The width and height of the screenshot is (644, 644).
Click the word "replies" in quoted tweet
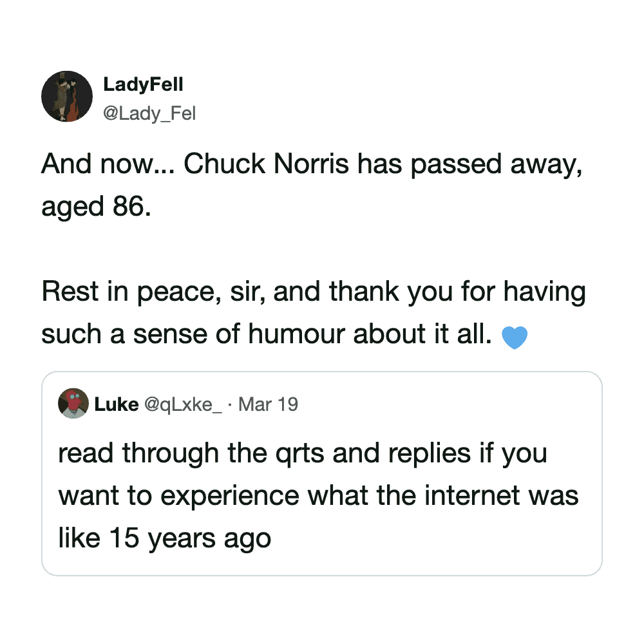click(x=434, y=453)
